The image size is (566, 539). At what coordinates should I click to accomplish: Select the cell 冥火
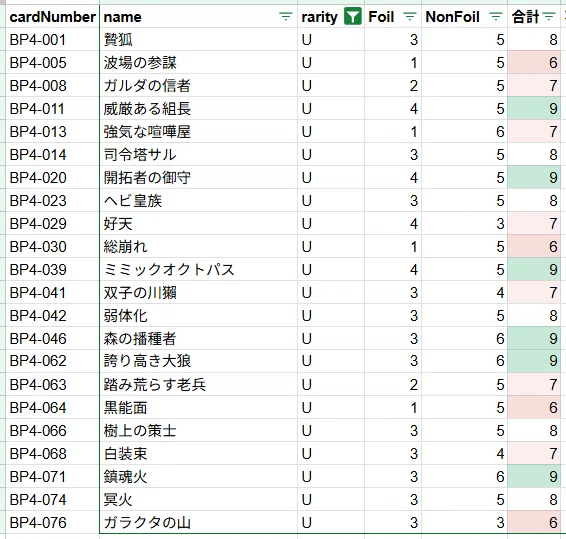198,500
